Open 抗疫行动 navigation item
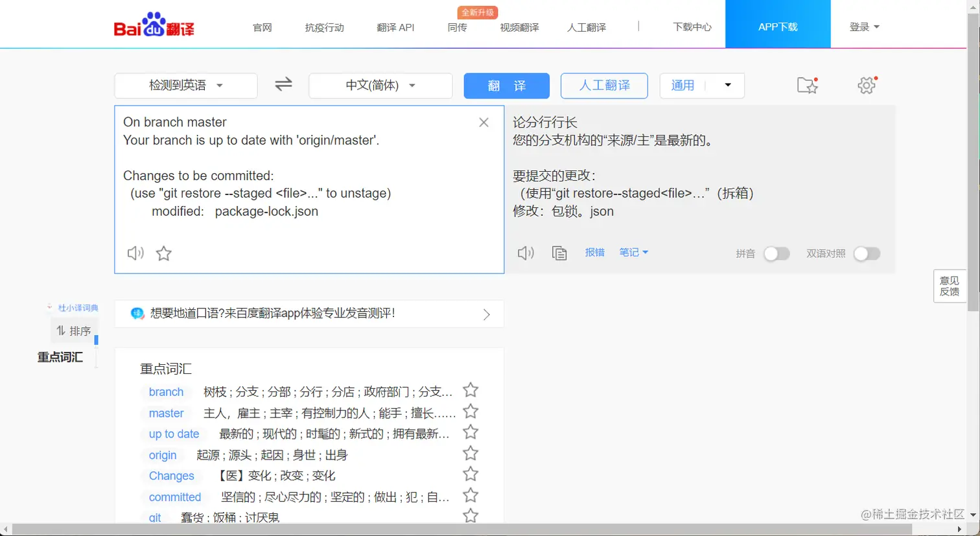This screenshot has height=536, width=980. click(x=325, y=27)
